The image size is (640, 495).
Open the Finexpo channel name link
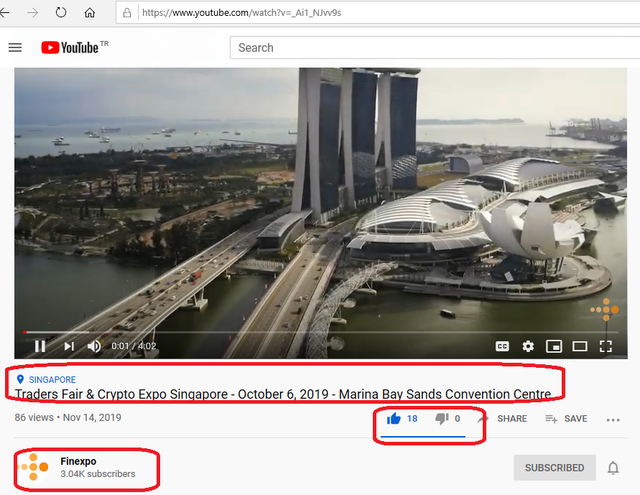(78, 461)
